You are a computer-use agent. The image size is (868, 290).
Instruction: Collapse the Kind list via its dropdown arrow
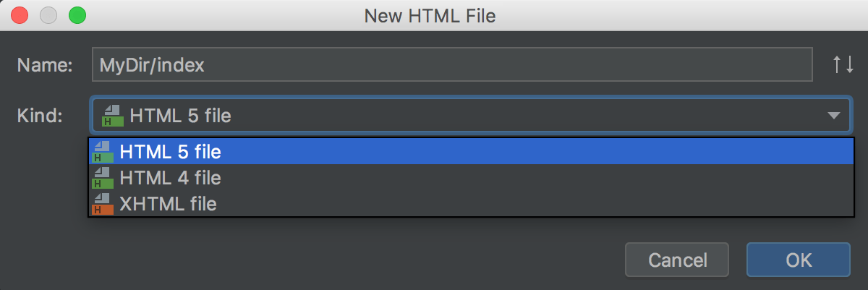tap(833, 116)
